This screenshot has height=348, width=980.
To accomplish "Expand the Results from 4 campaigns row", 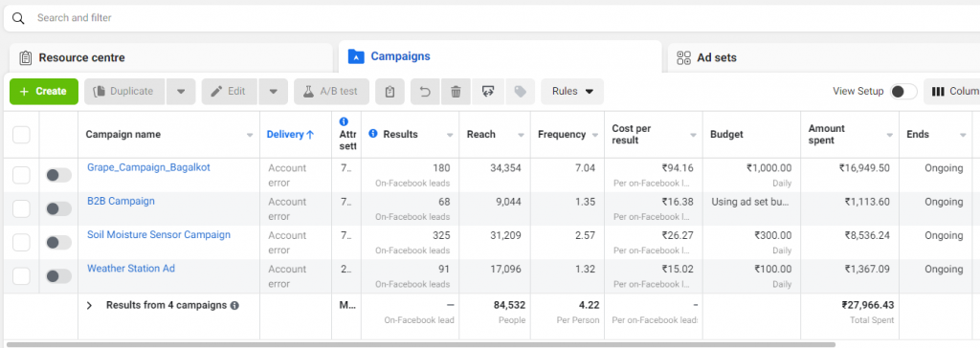I will pyautogui.click(x=89, y=306).
